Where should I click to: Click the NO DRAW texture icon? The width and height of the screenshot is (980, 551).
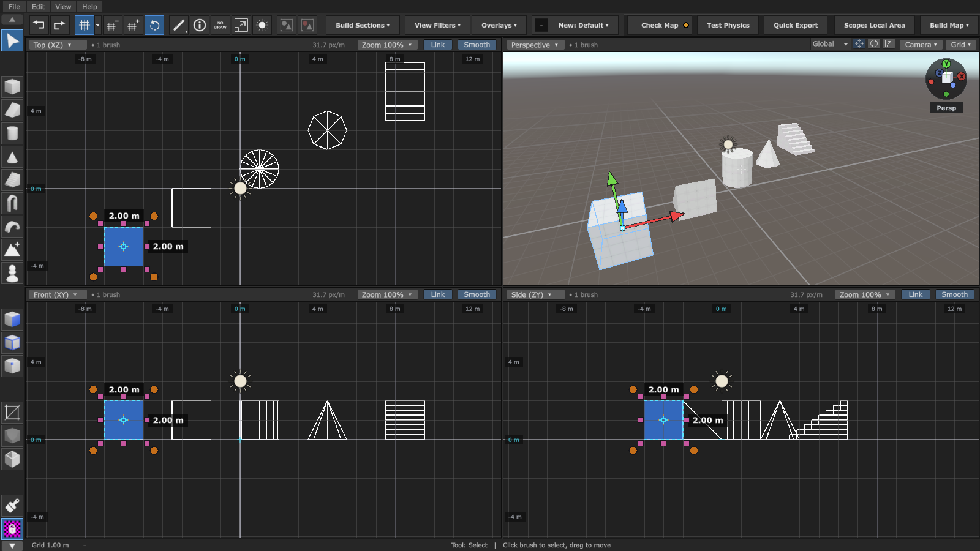(x=221, y=25)
